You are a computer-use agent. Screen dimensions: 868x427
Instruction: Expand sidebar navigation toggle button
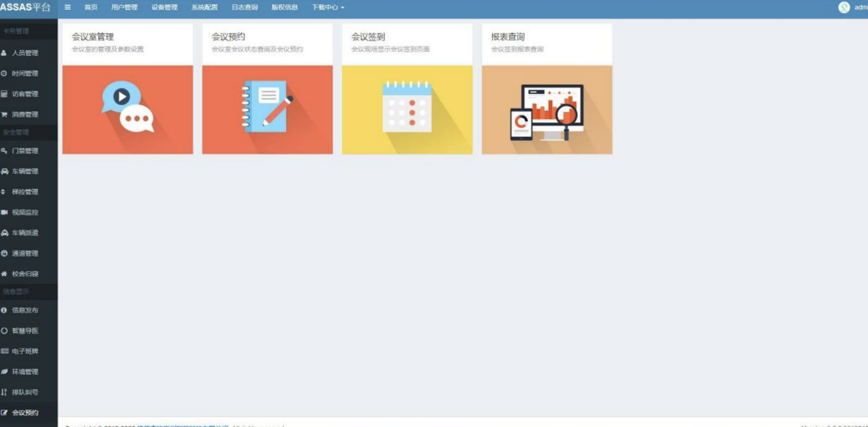[68, 7]
